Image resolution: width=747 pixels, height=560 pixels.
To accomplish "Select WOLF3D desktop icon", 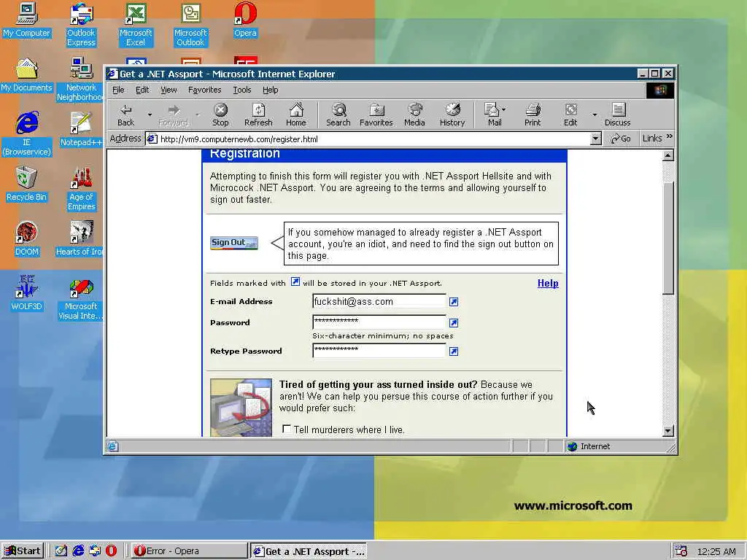I will 26,294.
